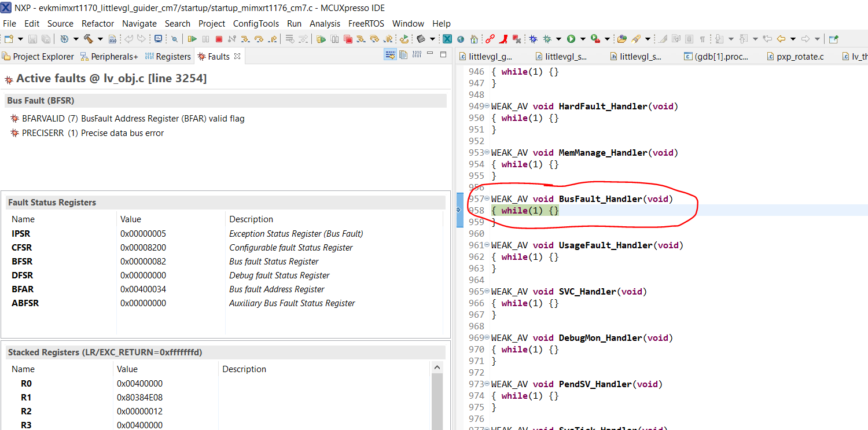Open the Build hammer dropdown arrow
Screen dimensions: 868x430
coord(100,39)
